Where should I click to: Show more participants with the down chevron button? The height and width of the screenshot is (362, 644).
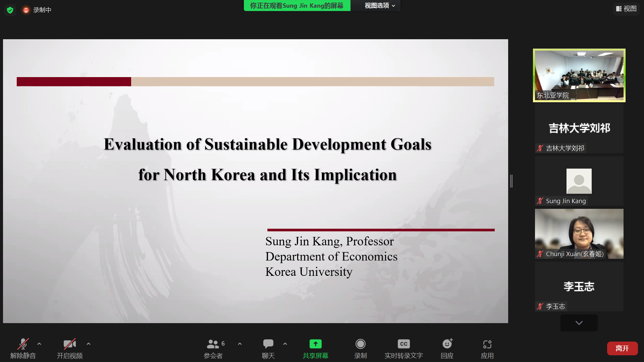tap(579, 323)
